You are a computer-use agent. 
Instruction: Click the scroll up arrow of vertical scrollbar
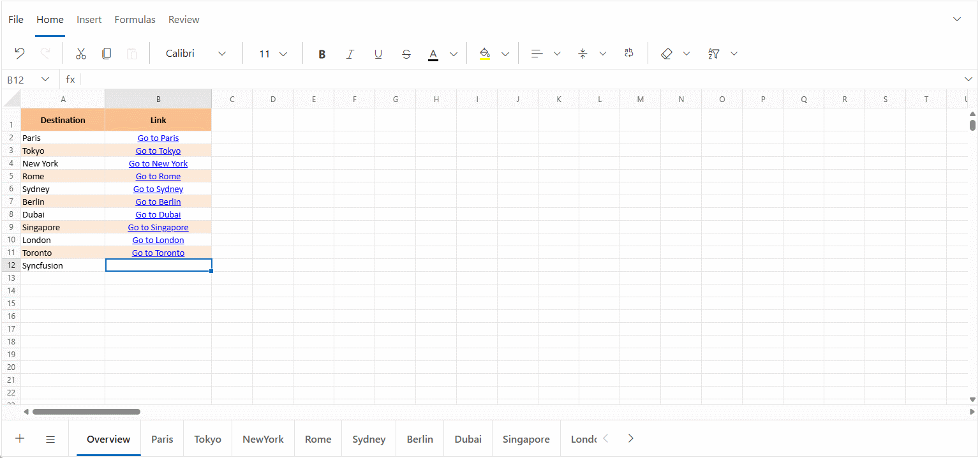(972, 114)
